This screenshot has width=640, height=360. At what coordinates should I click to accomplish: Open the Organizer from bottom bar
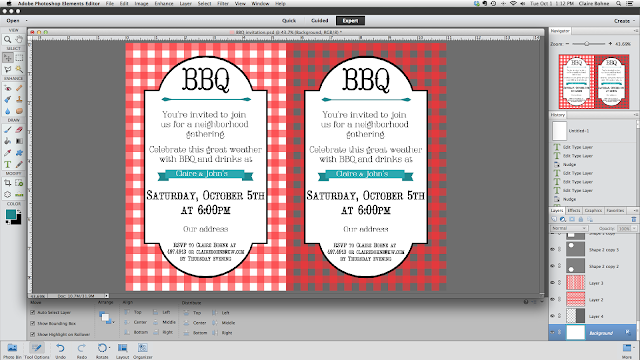(142, 350)
